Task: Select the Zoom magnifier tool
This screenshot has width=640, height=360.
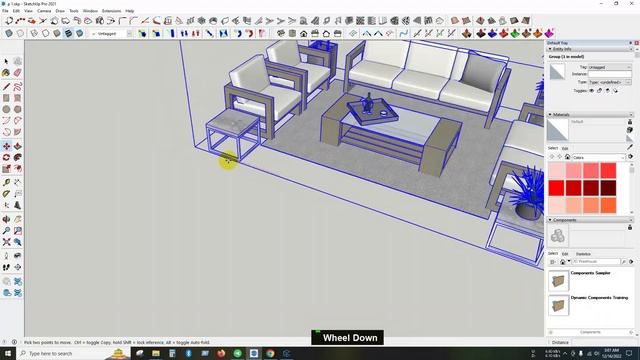Action: click(x=6, y=231)
